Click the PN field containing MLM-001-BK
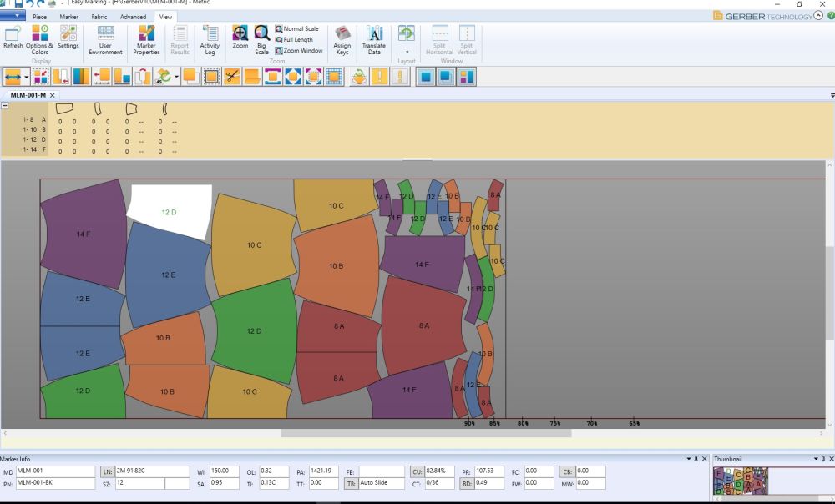The width and height of the screenshot is (835, 504). 55,483
